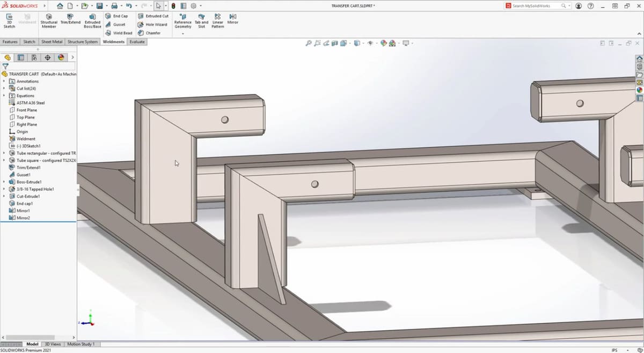The image size is (644, 353).
Task: Click the feature tree horizontal scrollbar
Action: click(x=30, y=337)
